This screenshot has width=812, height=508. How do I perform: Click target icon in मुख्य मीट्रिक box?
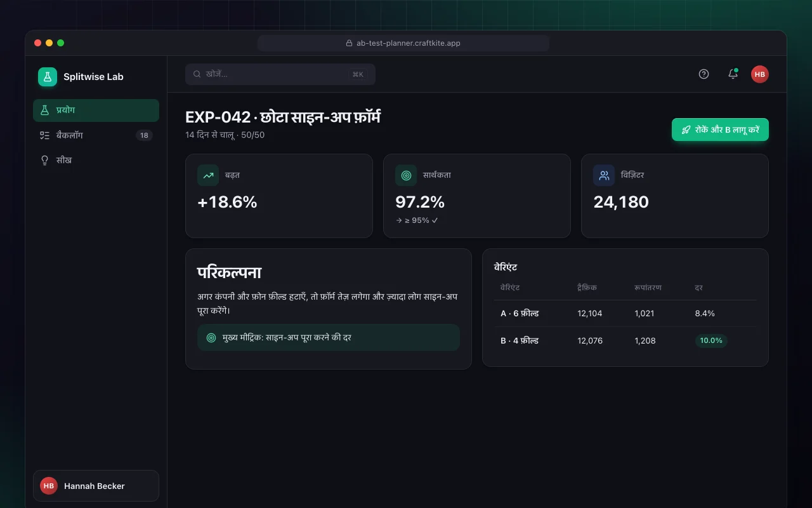pos(211,338)
